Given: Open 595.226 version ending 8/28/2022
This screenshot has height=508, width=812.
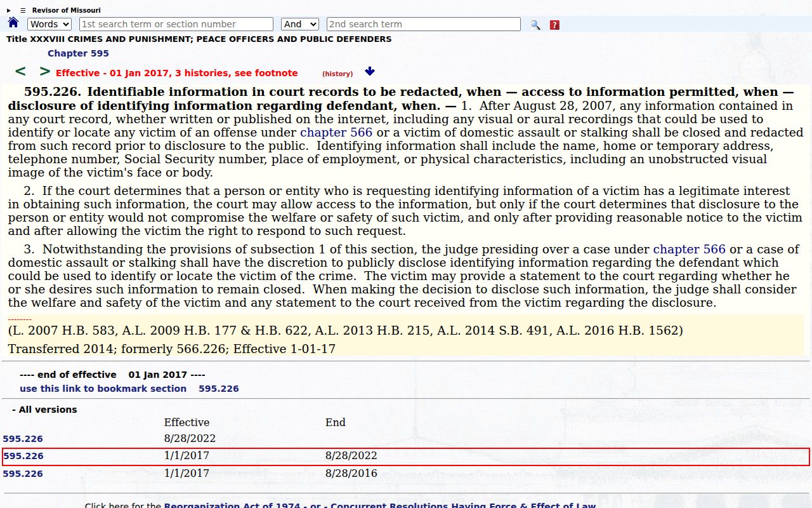Looking at the screenshot, I should [23, 456].
